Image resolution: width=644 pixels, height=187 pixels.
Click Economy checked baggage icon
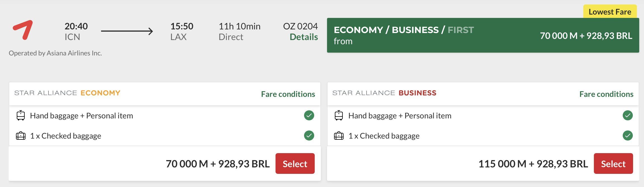pyautogui.click(x=21, y=136)
